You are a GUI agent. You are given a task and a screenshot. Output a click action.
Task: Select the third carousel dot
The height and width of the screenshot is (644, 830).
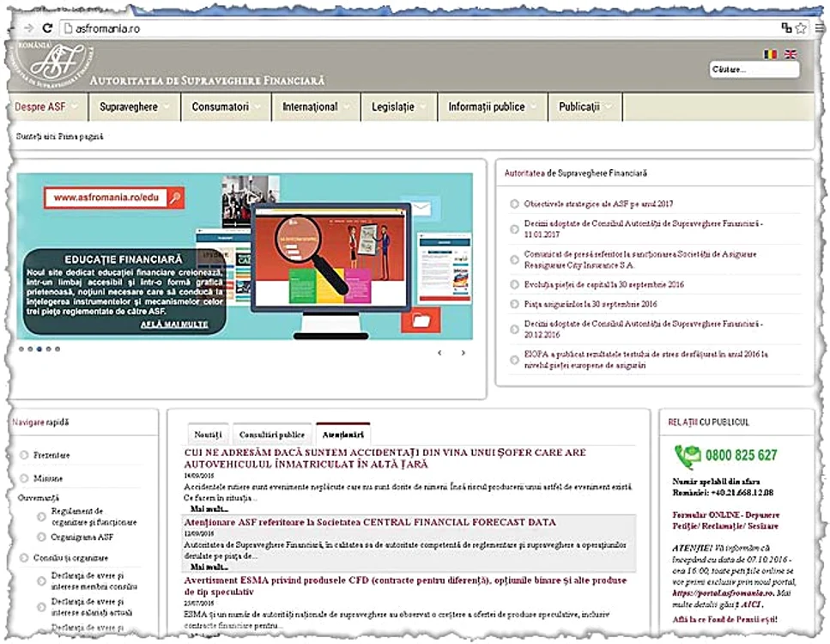click(39, 349)
